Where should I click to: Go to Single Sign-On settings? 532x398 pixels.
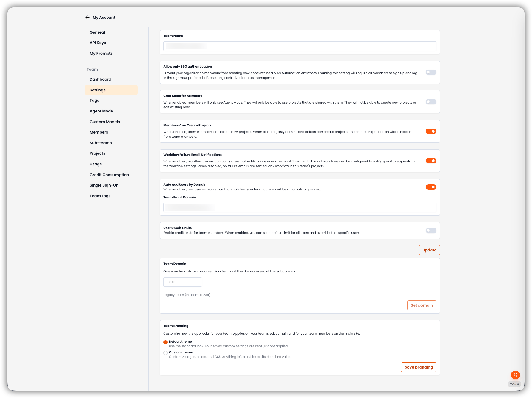click(104, 185)
